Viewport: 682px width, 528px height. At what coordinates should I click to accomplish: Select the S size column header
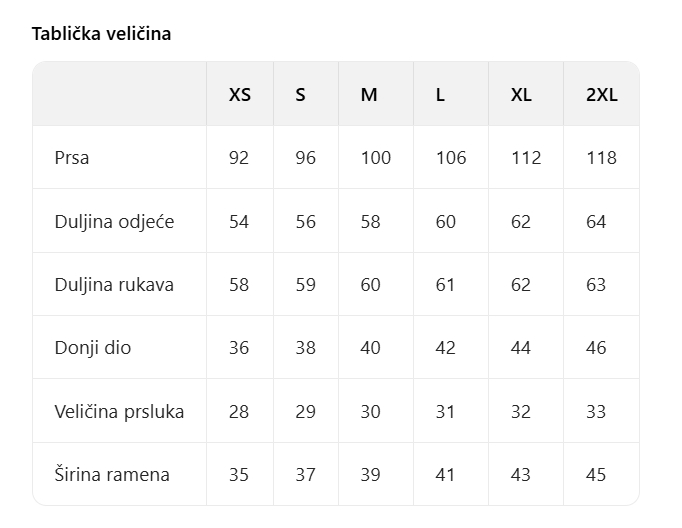301,95
